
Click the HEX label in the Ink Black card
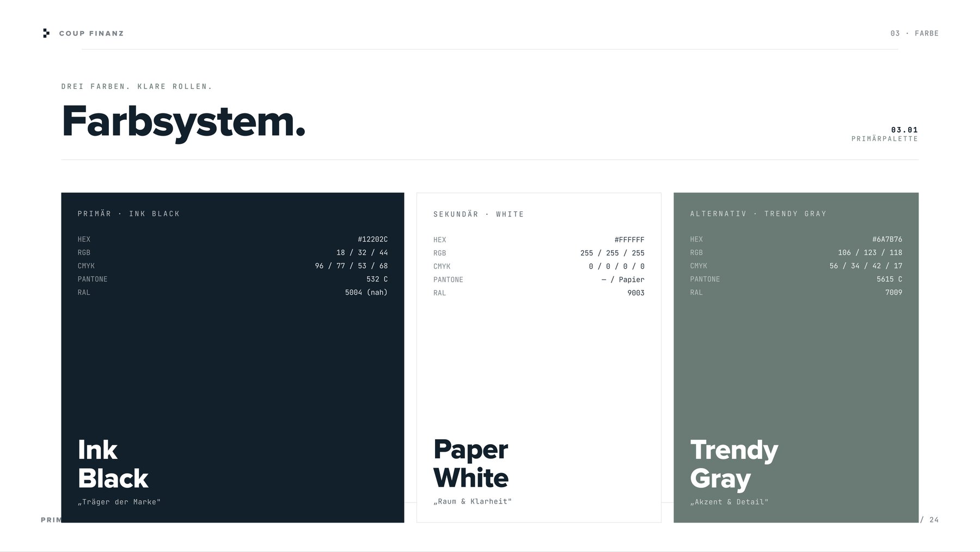point(84,239)
